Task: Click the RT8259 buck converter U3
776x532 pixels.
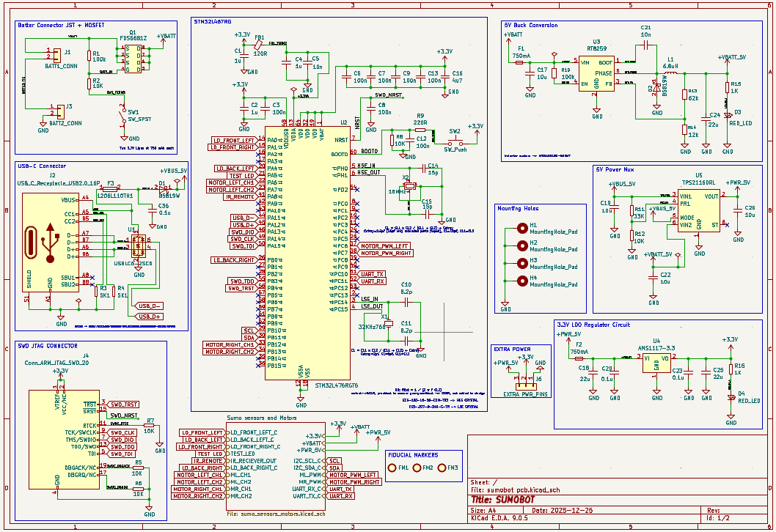Action: coord(596,73)
